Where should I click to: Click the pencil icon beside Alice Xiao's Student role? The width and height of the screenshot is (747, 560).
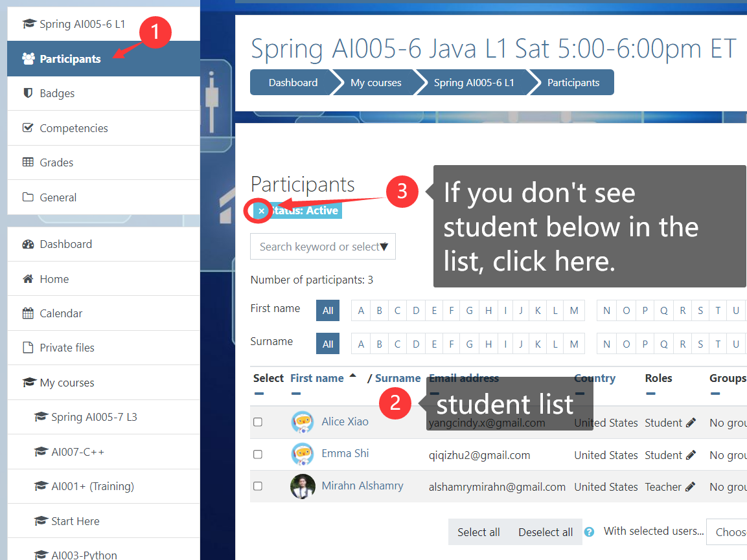point(691,423)
